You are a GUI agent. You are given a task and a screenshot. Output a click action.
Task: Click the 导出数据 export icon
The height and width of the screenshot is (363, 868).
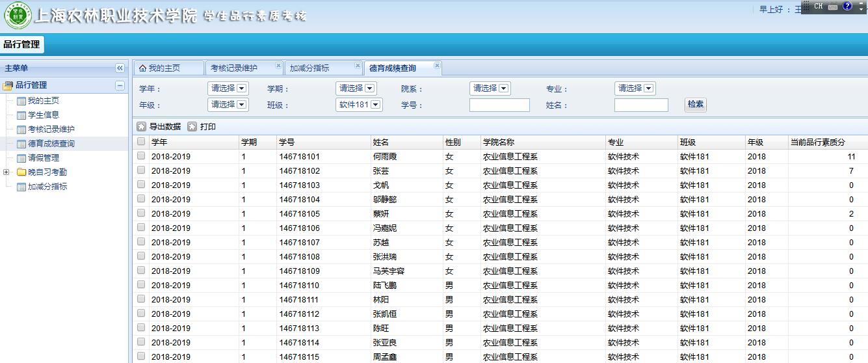tap(141, 127)
